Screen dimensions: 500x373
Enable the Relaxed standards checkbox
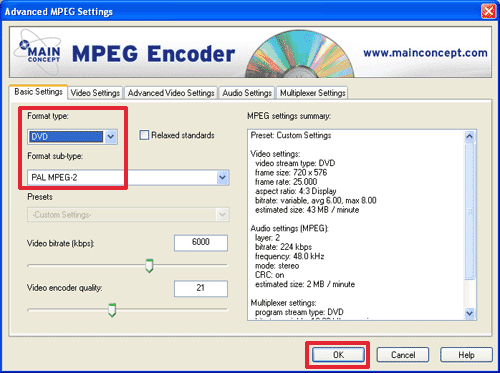coord(144,135)
